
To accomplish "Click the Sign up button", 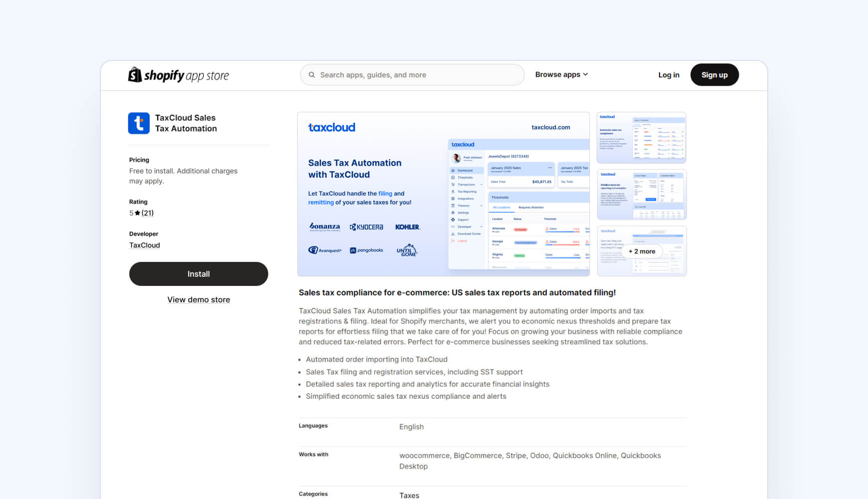I will pos(714,75).
